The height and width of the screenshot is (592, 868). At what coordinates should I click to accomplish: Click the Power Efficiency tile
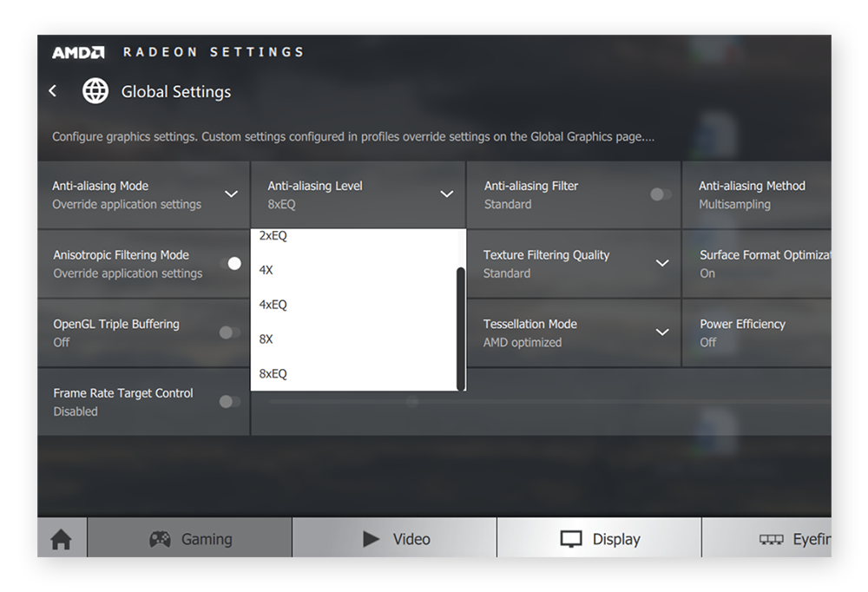tap(757, 332)
